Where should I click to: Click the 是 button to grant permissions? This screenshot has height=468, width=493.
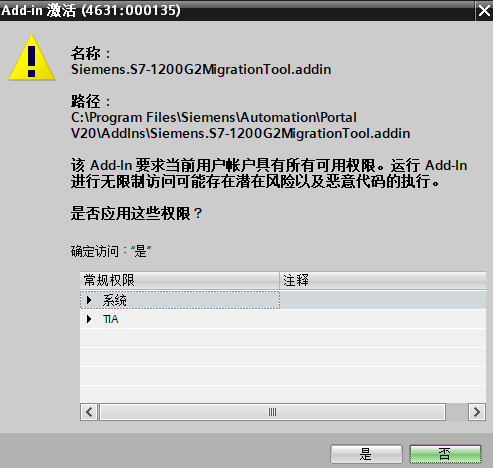click(x=366, y=454)
